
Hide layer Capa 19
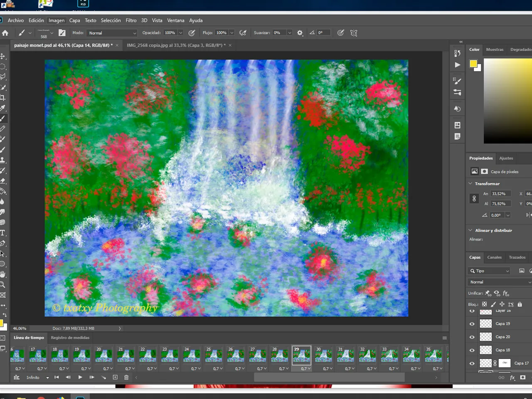tap(472, 324)
